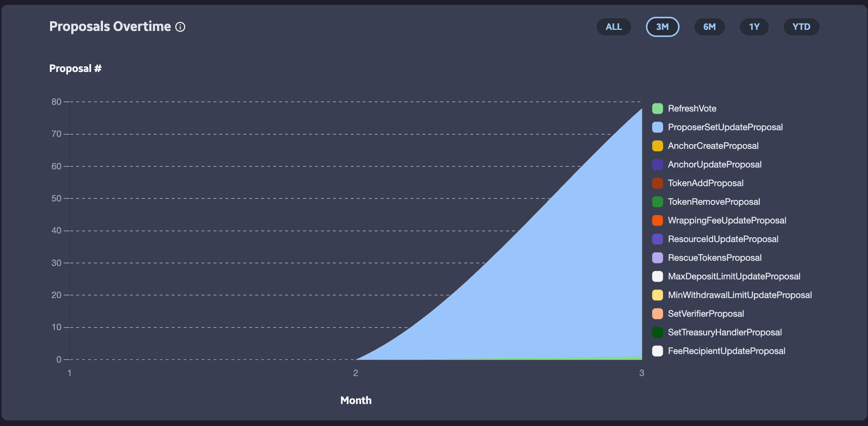
Task: Click the Proposal # axis title
Action: tap(75, 69)
